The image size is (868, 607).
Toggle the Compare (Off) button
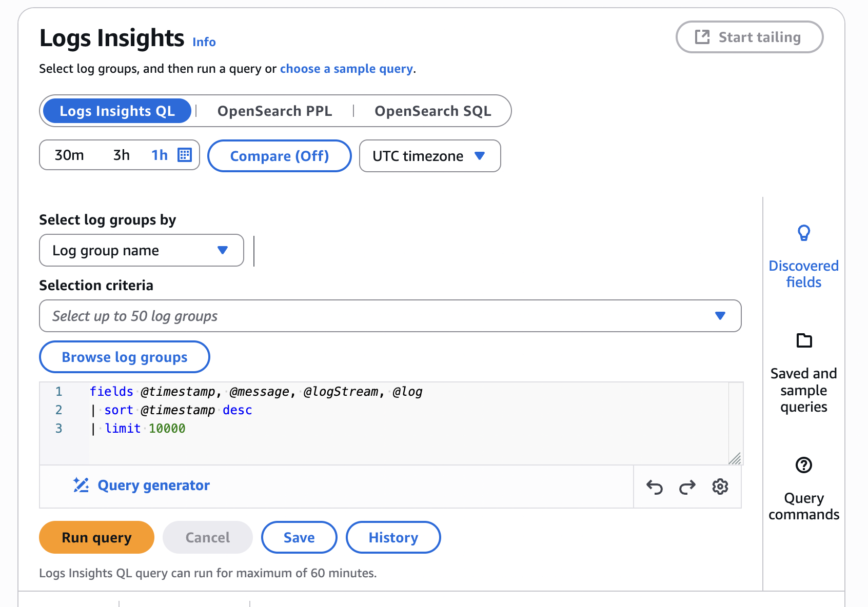pos(279,156)
